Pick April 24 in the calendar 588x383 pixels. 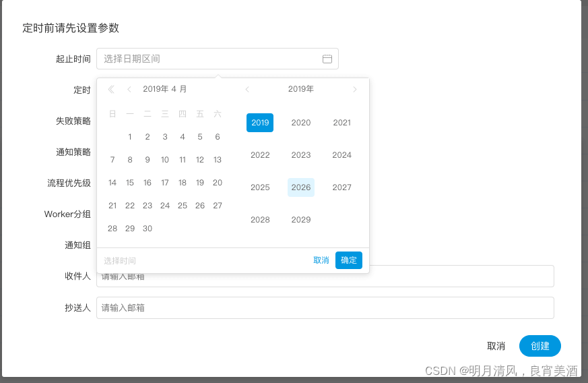(x=165, y=206)
